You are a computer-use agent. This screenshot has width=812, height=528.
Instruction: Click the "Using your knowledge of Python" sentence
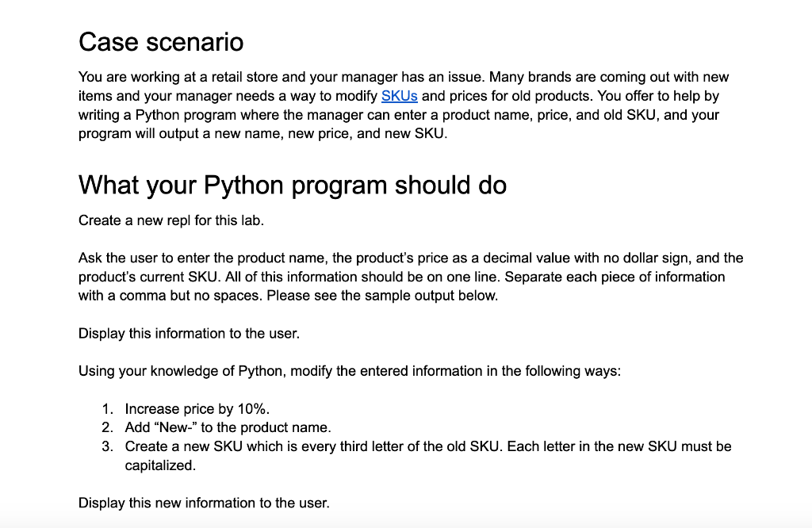349,371
